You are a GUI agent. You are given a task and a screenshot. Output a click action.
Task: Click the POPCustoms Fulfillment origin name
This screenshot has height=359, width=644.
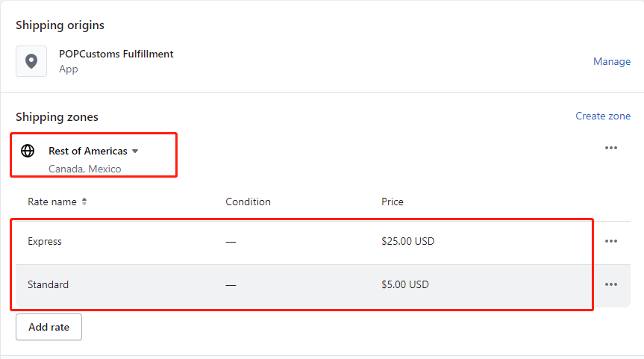tap(116, 54)
